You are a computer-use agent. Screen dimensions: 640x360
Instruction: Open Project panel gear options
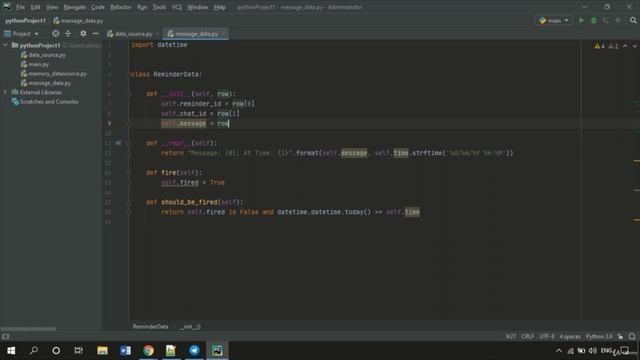(x=83, y=33)
